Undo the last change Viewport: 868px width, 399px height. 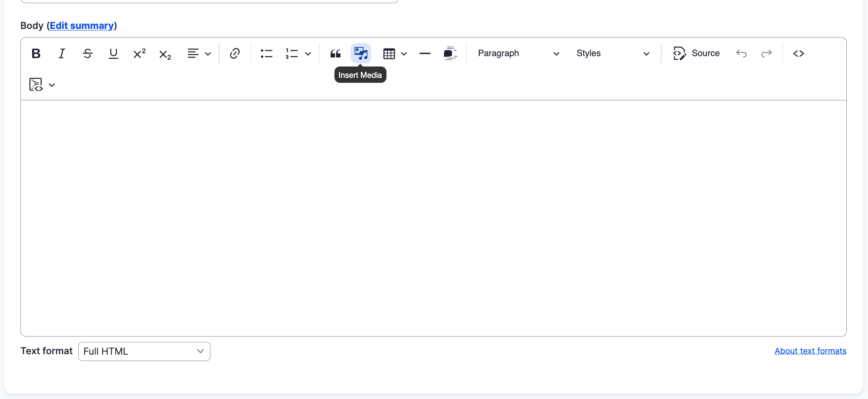(x=741, y=53)
